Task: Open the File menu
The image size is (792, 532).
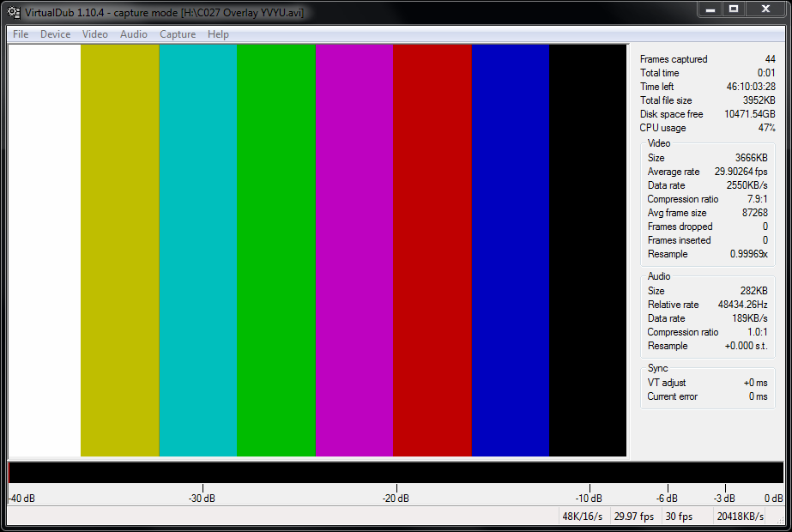Action: pyautogui.click(x=21, y=33)
